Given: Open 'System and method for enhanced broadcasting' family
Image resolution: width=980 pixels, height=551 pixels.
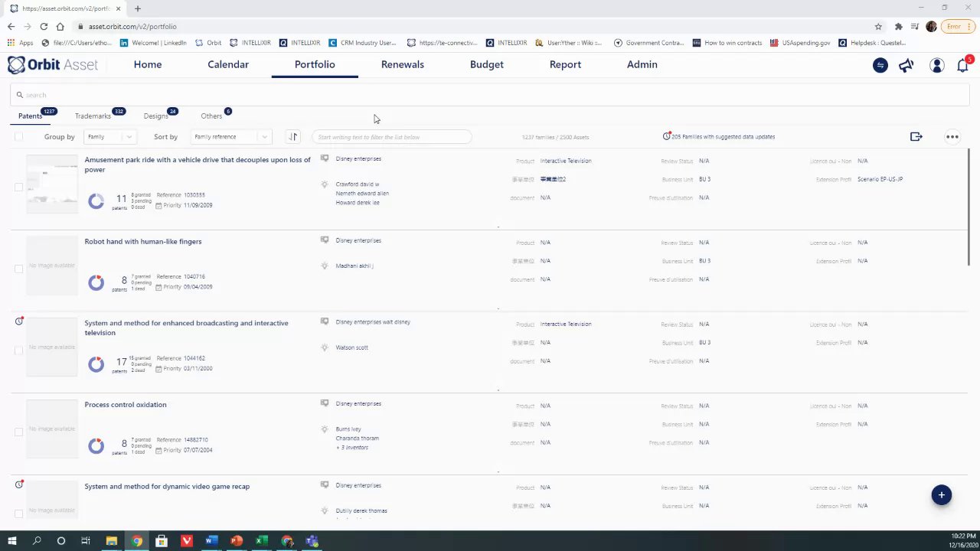Looking at the screenshot, I should [x=186, y=328].
